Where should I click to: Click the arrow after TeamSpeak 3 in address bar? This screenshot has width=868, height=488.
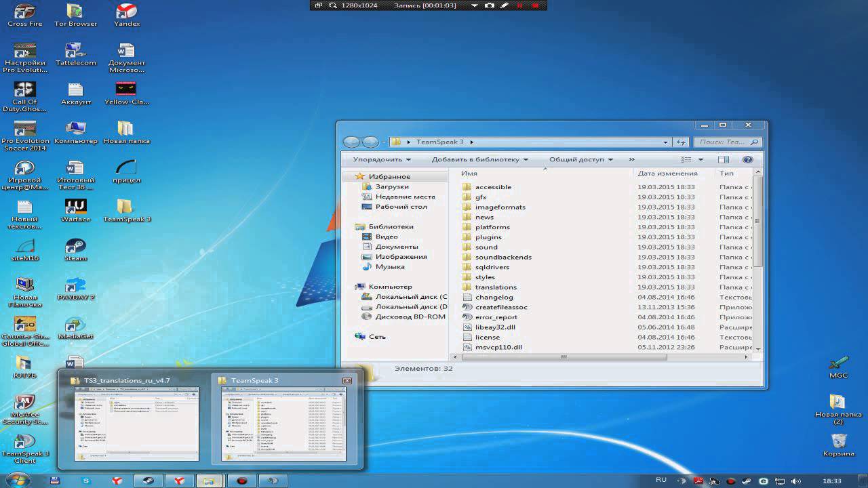click(471, 142)
